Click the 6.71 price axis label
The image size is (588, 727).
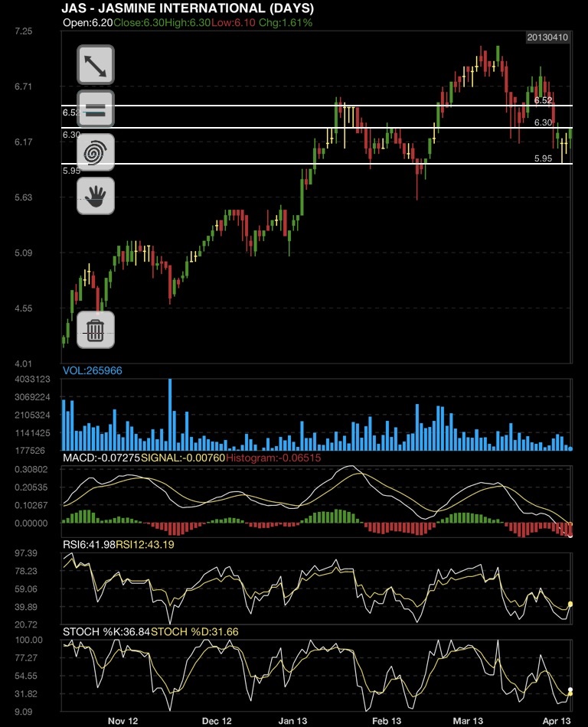tap(23, 86)
